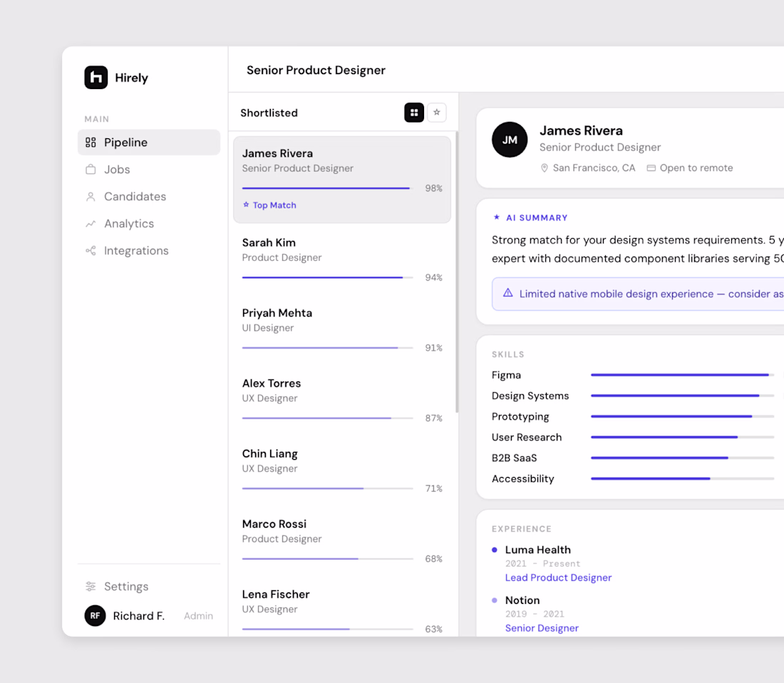Click the Accessibility skill bar

pyautogui.click(x=683, y=478)
